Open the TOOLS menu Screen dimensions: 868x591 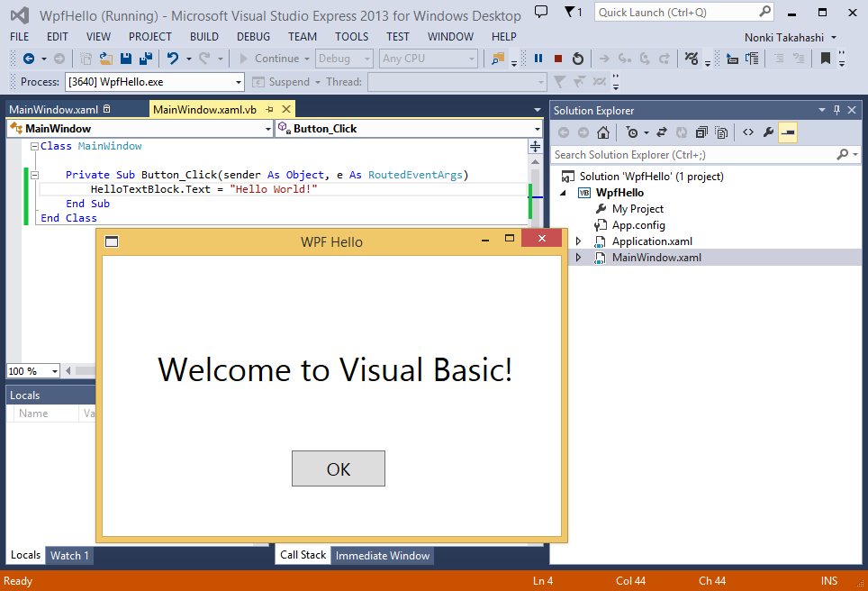351,37
